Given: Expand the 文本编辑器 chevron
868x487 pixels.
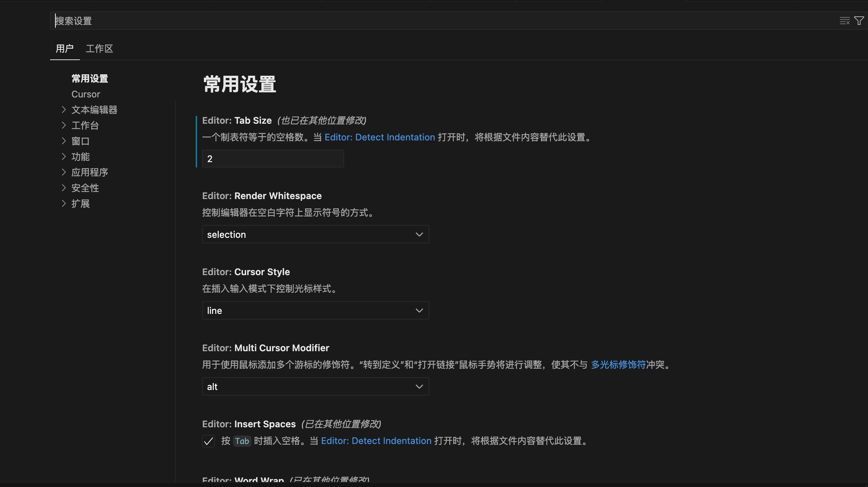Looking at the screenshot, I should point(64,109).
